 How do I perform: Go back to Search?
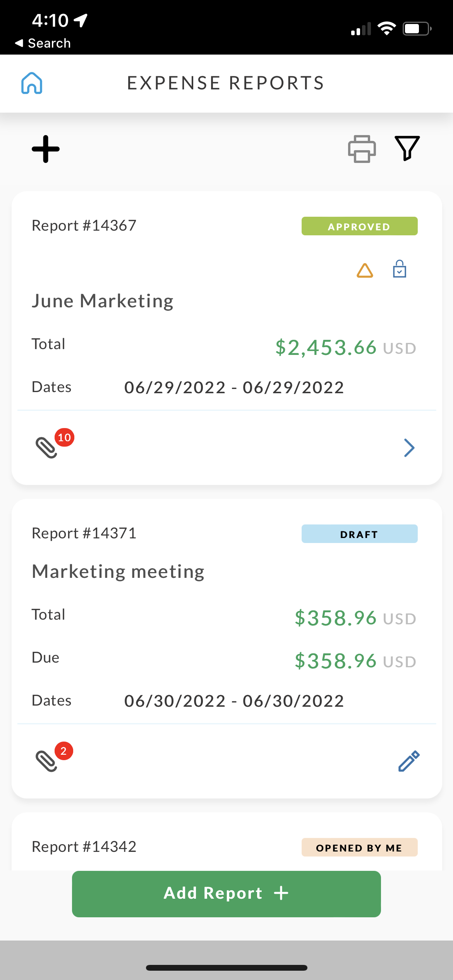43,43
